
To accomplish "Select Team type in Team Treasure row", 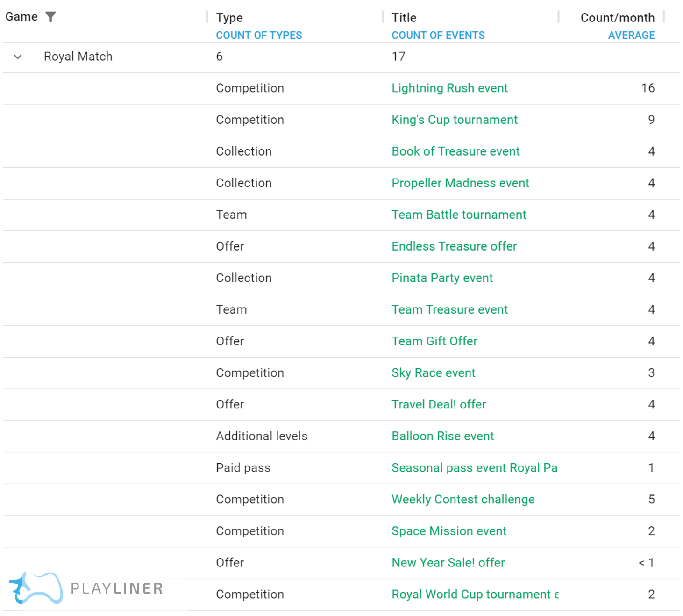I will (x=231, y=310).
